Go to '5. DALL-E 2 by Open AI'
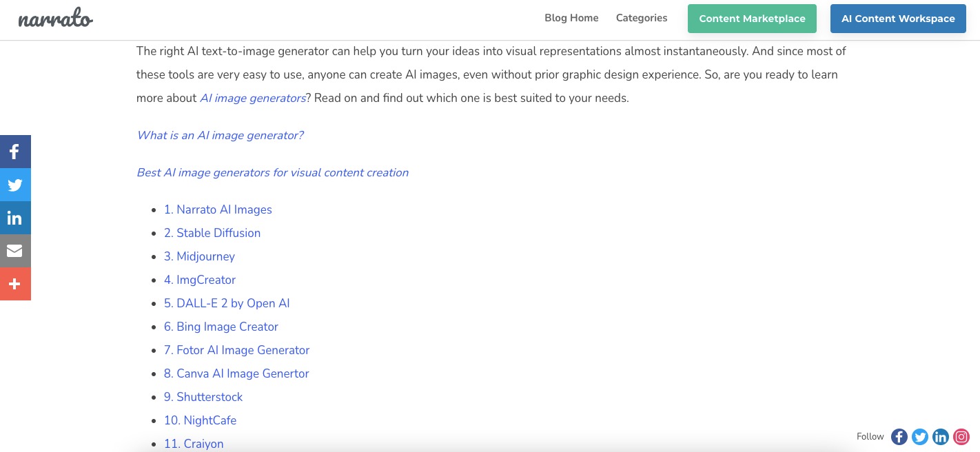This screenshot has width=980, height=452. 227,303
